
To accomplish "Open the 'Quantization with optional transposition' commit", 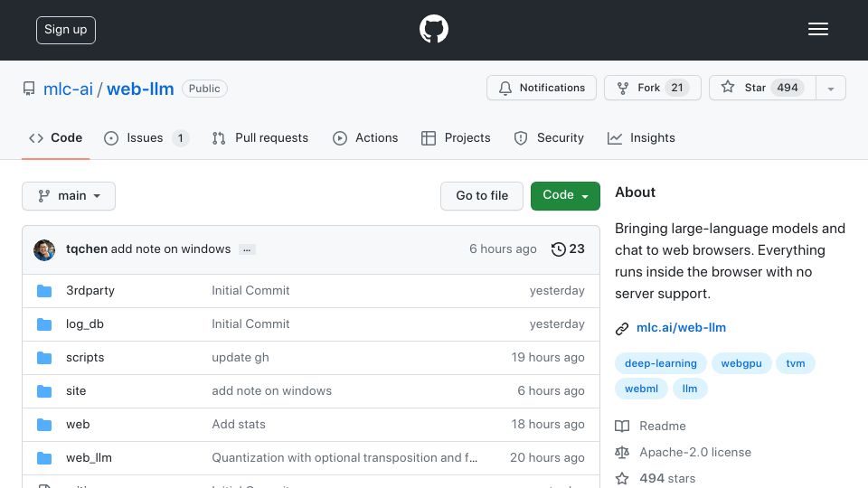I will coord(344,457).
